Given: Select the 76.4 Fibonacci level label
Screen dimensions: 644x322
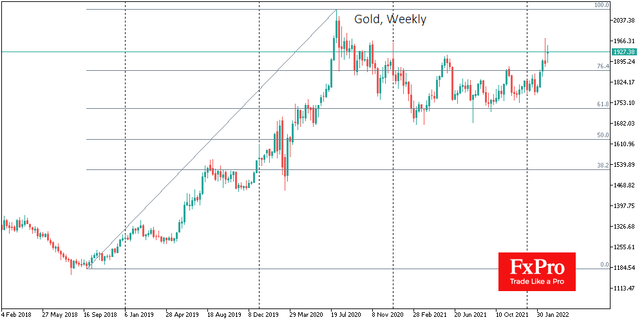Looking at the screenshot, I should click(x=603, y=66).
